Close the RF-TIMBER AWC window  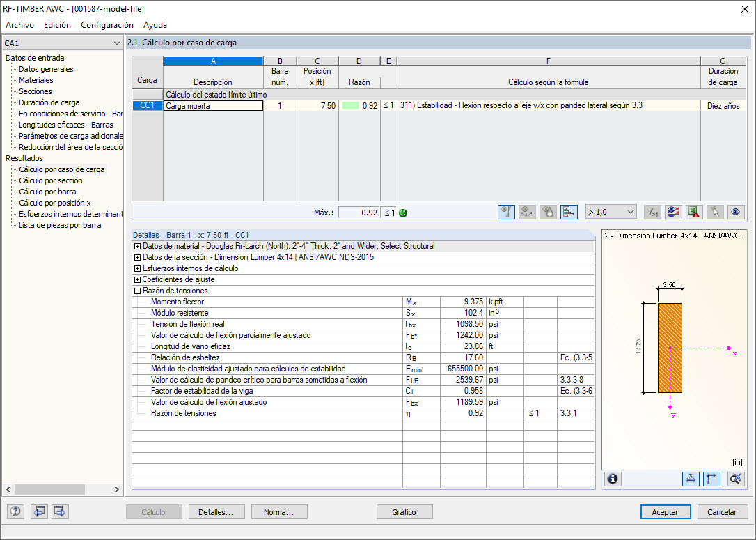click(744, 9)
